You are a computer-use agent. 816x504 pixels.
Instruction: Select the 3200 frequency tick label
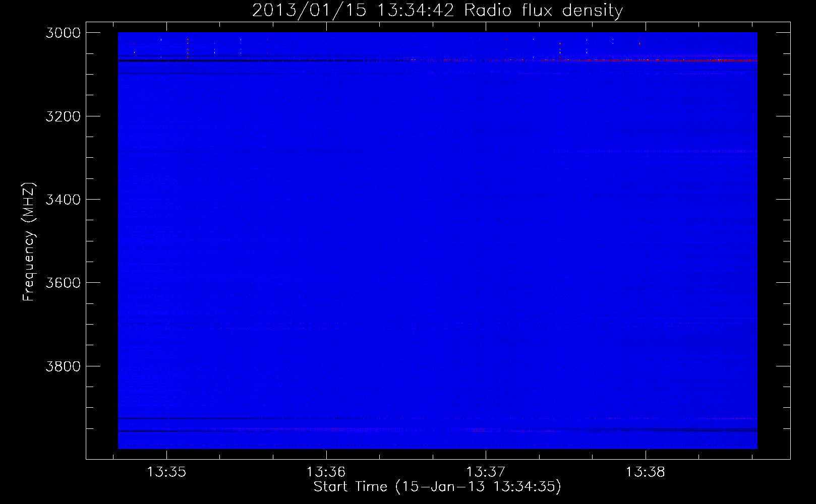63,116
